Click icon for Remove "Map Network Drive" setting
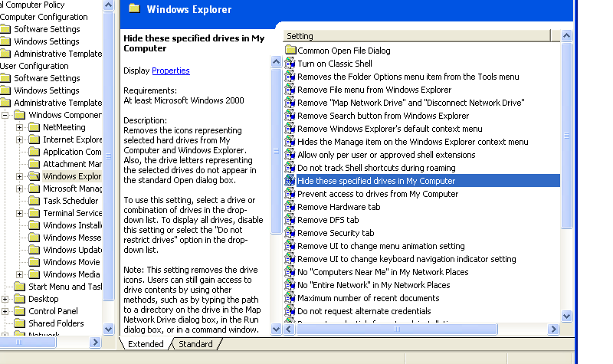The image size is (613, 364). pyautogui.click(x=290, y=103)
